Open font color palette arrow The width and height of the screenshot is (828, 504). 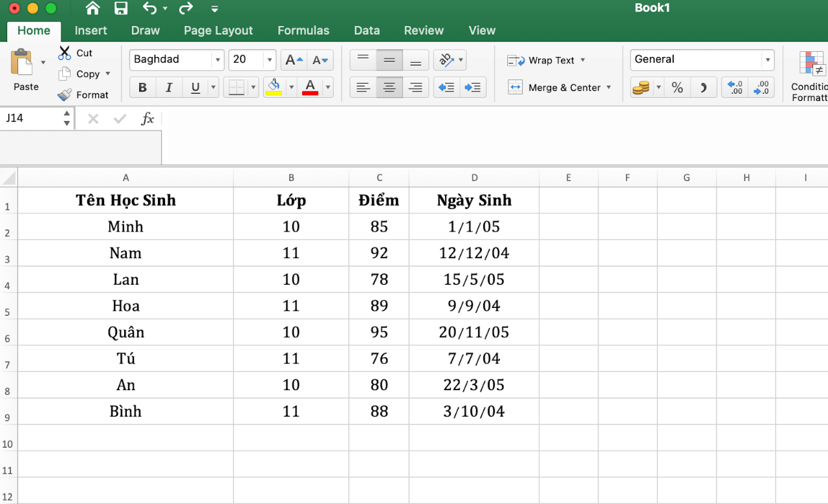pyautogui.click(x=328, y=87)
